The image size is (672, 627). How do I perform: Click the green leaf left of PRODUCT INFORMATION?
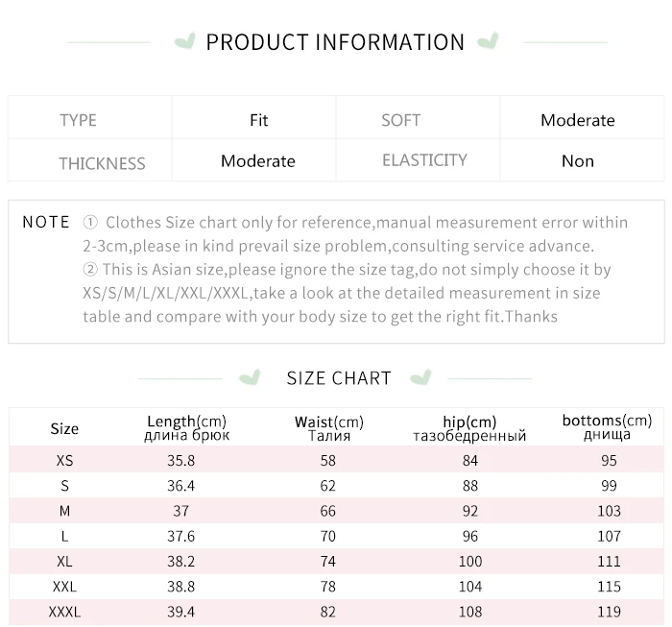185,42
